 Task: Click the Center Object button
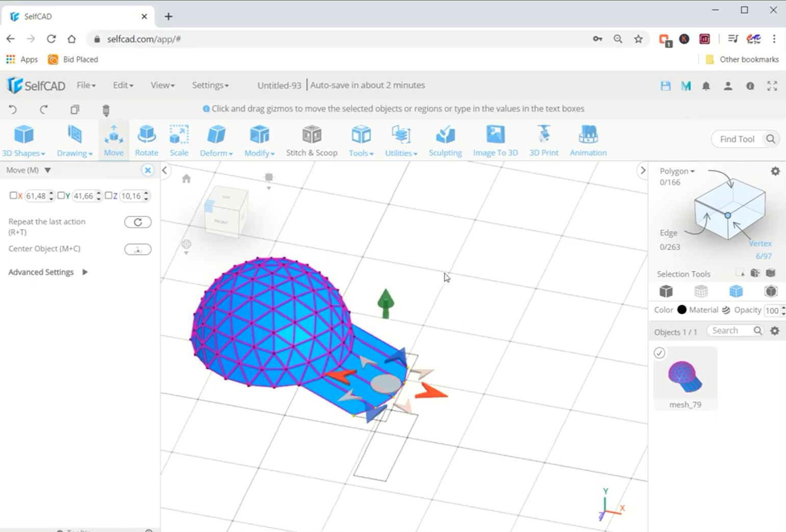click(138, 249)
